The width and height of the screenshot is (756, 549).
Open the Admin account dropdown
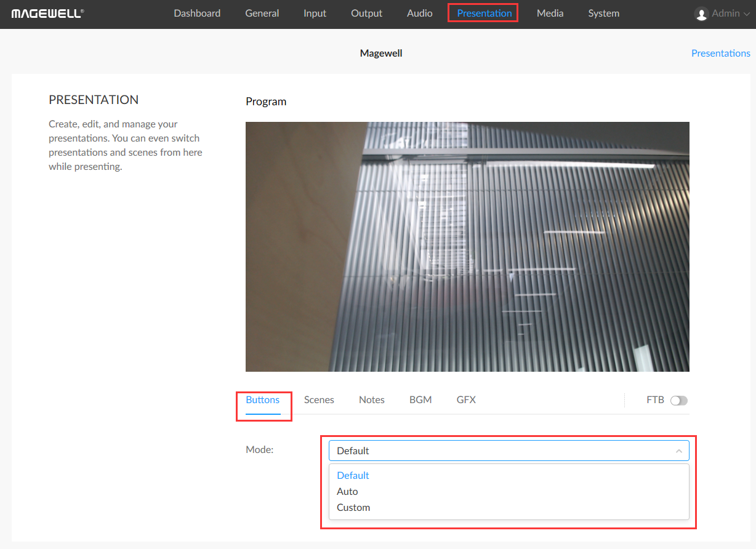[x=722, y=14]
